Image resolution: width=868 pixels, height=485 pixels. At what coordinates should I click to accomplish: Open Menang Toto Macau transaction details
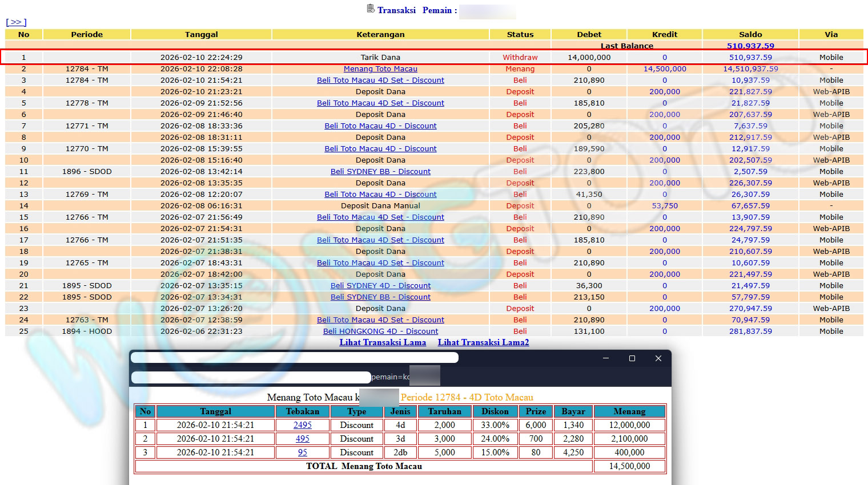(380, 69)
